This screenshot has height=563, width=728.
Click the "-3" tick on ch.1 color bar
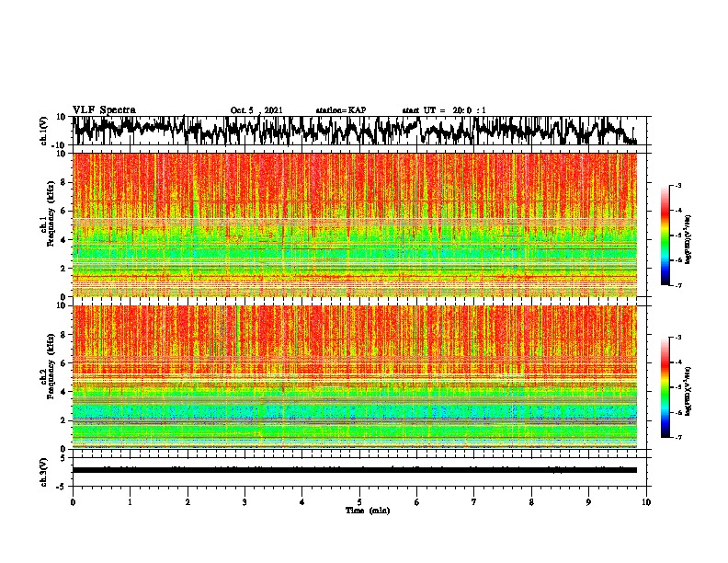click(x=678, y=186)
